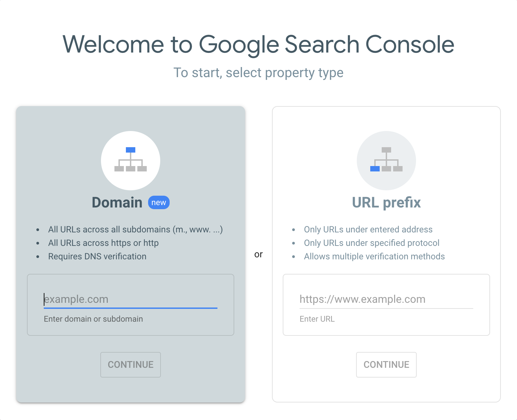Image resolution: width=517 pixels, height=420 pixels.
Task: Click the blue 'new' badge next to Domain
Action: [159, 202]
